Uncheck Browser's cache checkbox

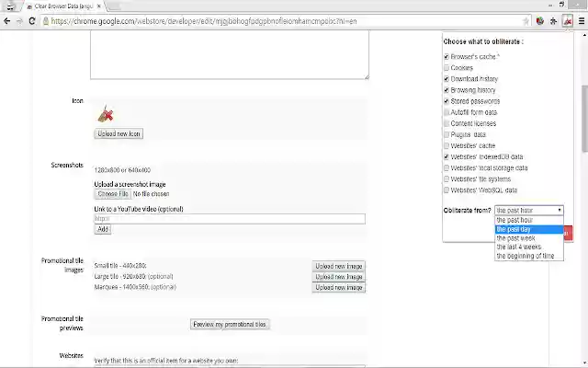pyautogui.click(x=447, y=57)
